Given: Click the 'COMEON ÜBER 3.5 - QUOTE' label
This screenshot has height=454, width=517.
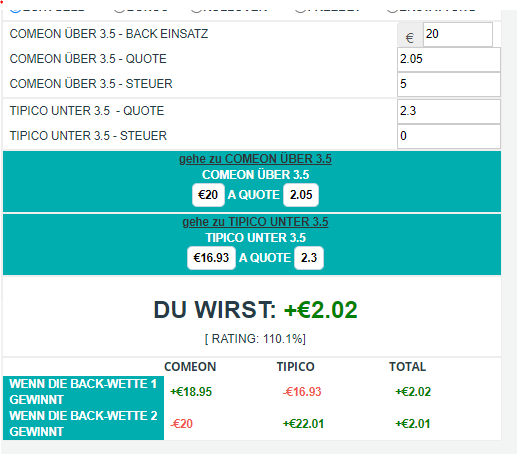Looking at the screenshot, I should 88,59.
